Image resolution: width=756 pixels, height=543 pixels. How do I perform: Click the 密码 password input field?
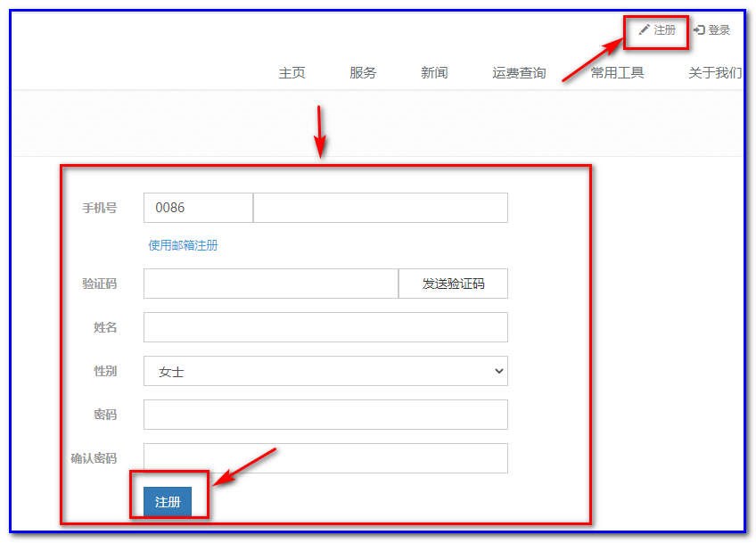pyautogui.click(x=325, y=415)
